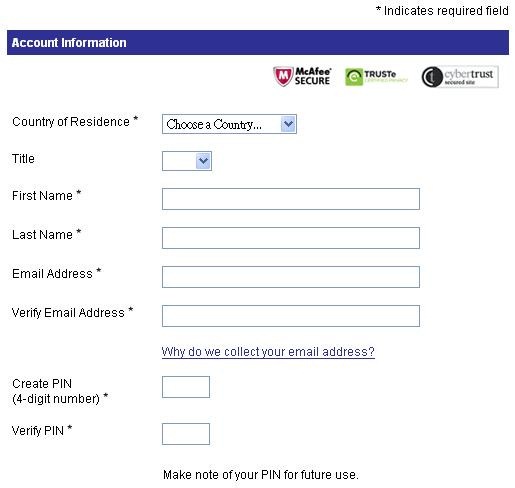Click the Create PIN input box
Screen dimensions: 515x488
(x=186, y=387)
